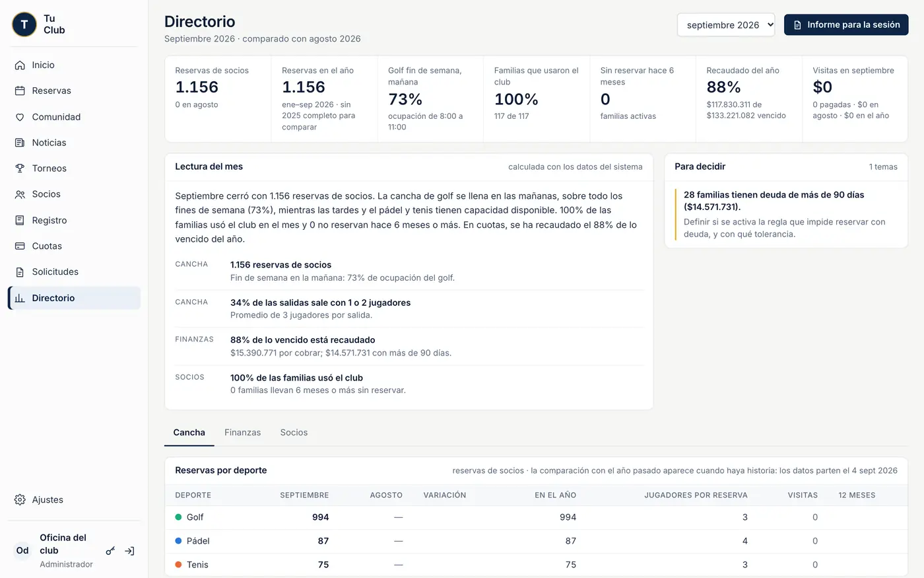This screenshot has width=924, height=578.
Task: Click '34% de las salidas sale con 1 o 2 jugadores'
Action: click(320, 303)
